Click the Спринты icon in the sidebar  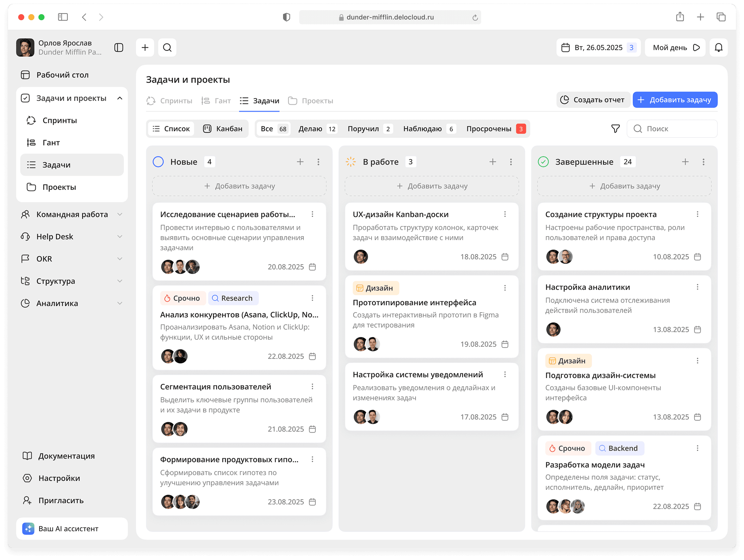coord(31,120)
